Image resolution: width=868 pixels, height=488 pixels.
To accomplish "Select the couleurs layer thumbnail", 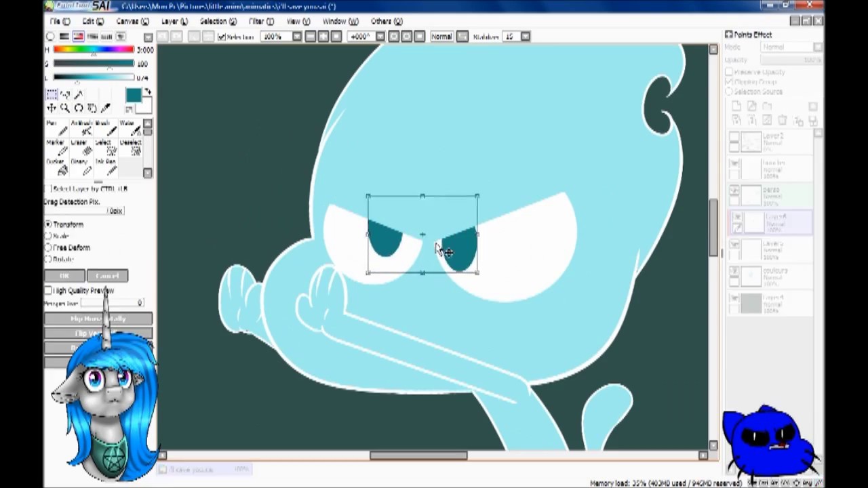I will [751, 275].
